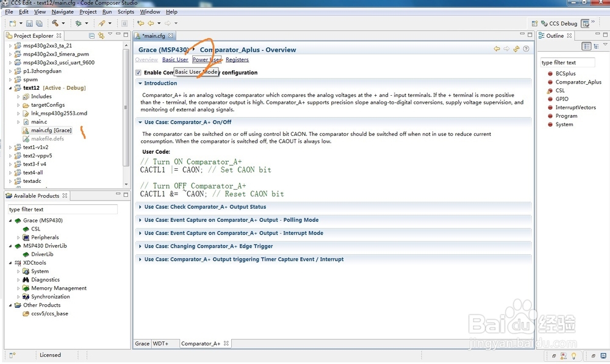Viewport: 610px width, 364px height.
Task: Click the Project Explorer view menu triangle
Action: (110, 34)
